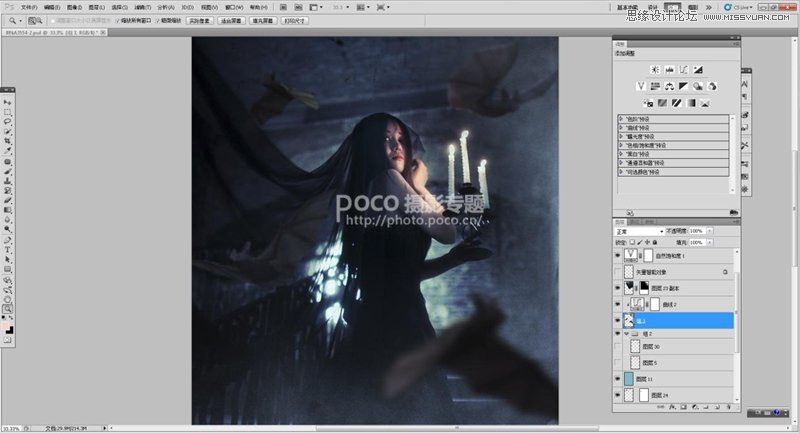
Task: Add a Posterize adjustment
Action: [662, 103]
